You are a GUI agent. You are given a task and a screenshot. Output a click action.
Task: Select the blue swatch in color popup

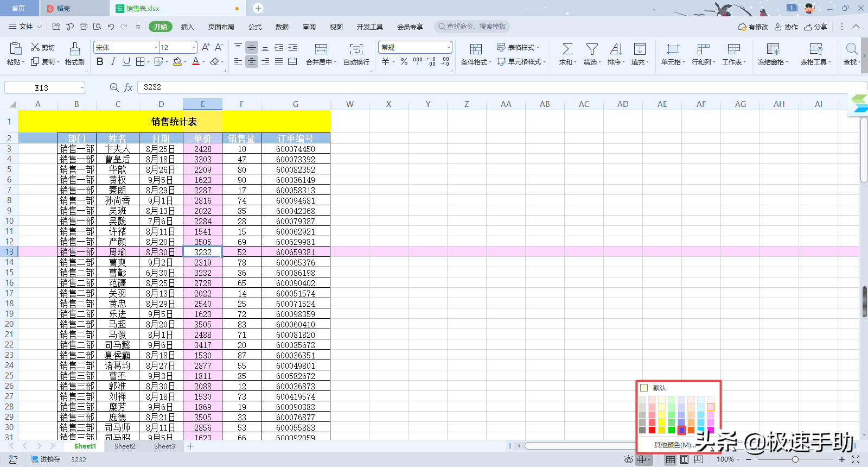681,430
